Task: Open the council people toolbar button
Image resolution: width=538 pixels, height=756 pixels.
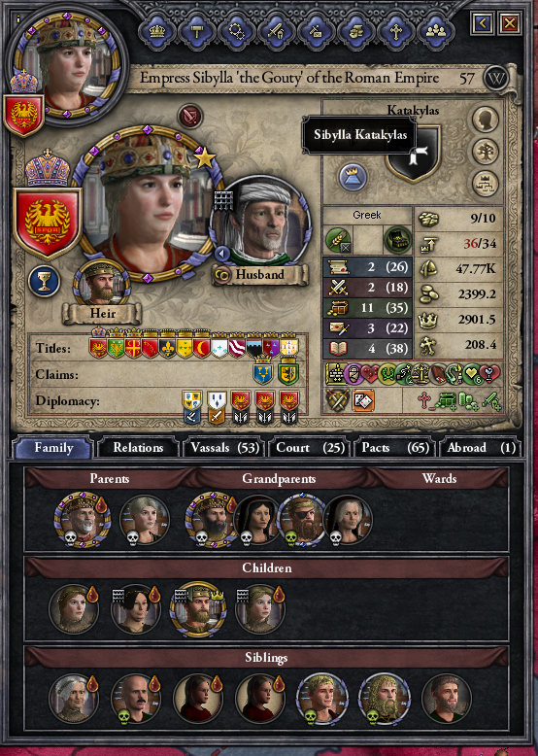Action: point(436,32)
